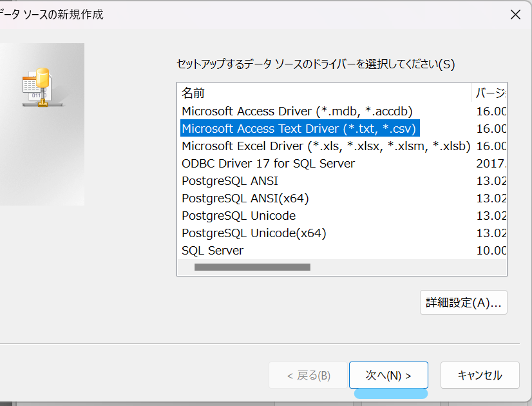Select the PostgreSQL Unicode(x64) driver
This screenshot has width=532, height=406.
[x=254, y=233]
